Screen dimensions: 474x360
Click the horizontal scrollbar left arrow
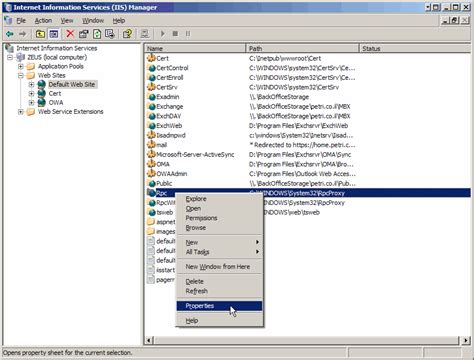coord(149,340)
